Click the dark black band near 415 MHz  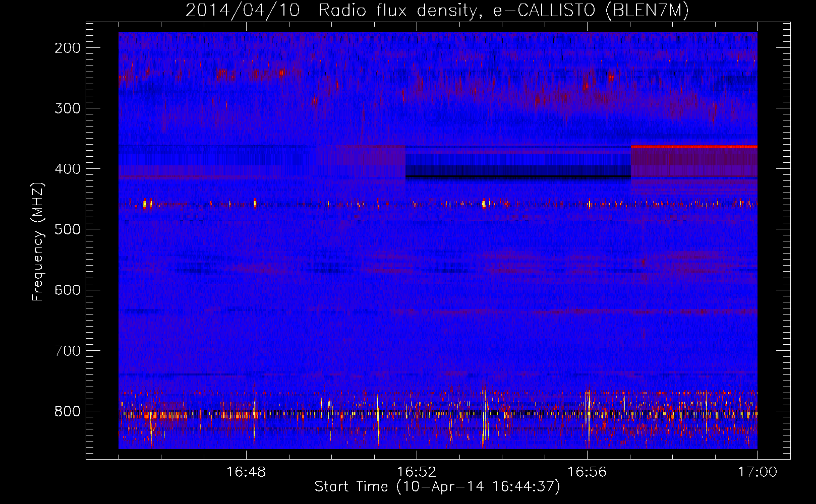click(518, 176)
